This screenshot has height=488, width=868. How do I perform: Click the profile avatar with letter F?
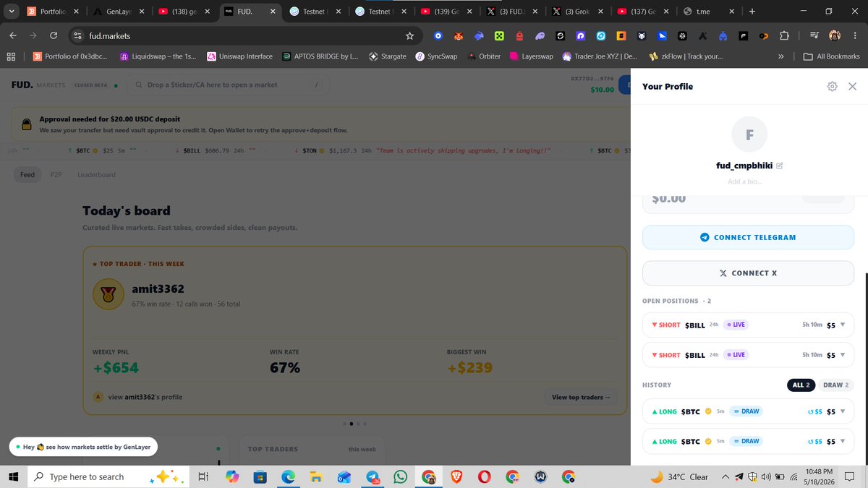pyautogui.click(x=749, y=134)
